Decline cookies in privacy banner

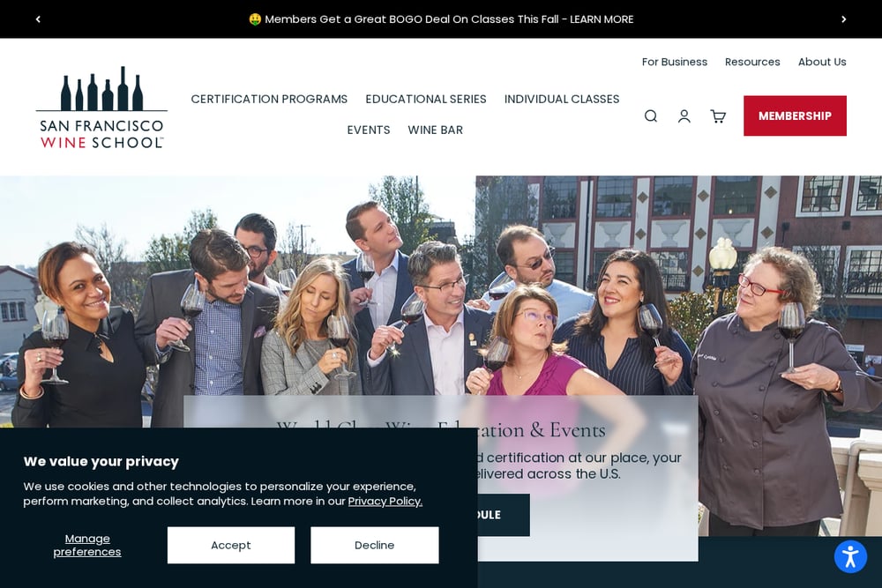(375, 546)
